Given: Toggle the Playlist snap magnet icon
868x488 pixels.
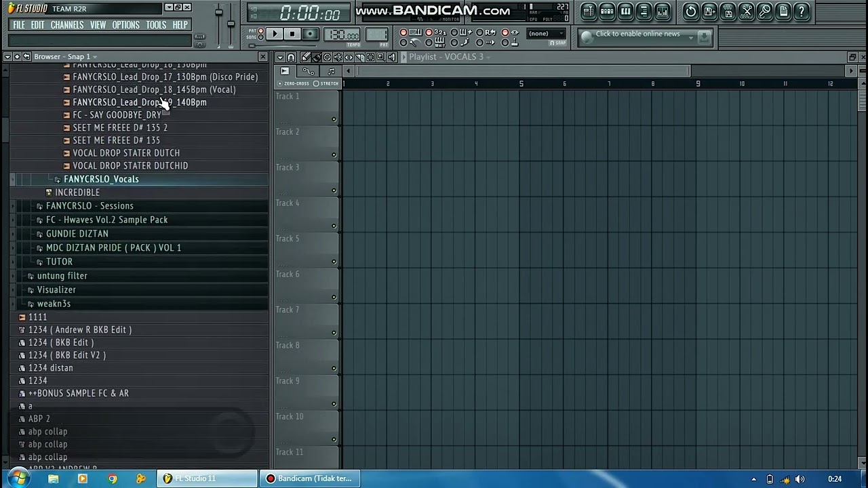Looking at the screenshot, I should 291,57.
